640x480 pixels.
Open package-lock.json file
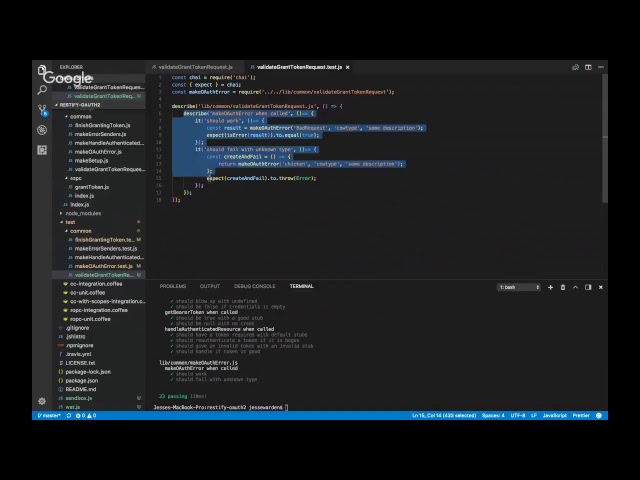(88, 372)
